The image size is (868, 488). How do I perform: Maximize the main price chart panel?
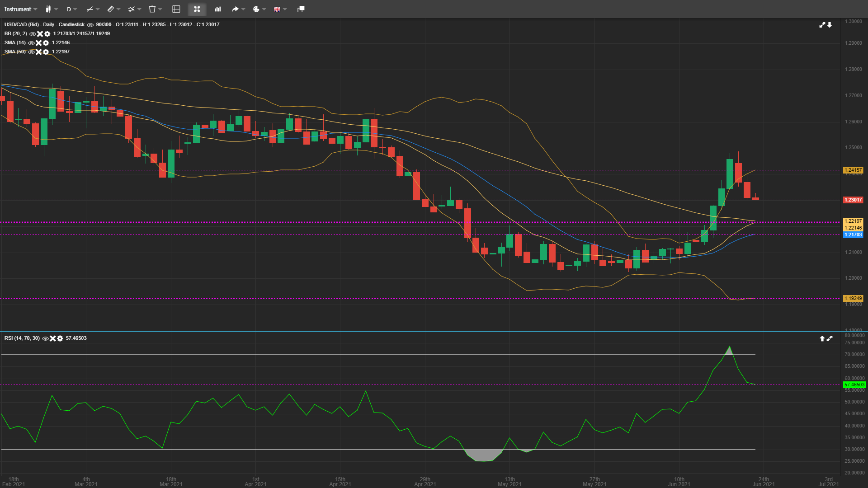coord(822,25)
